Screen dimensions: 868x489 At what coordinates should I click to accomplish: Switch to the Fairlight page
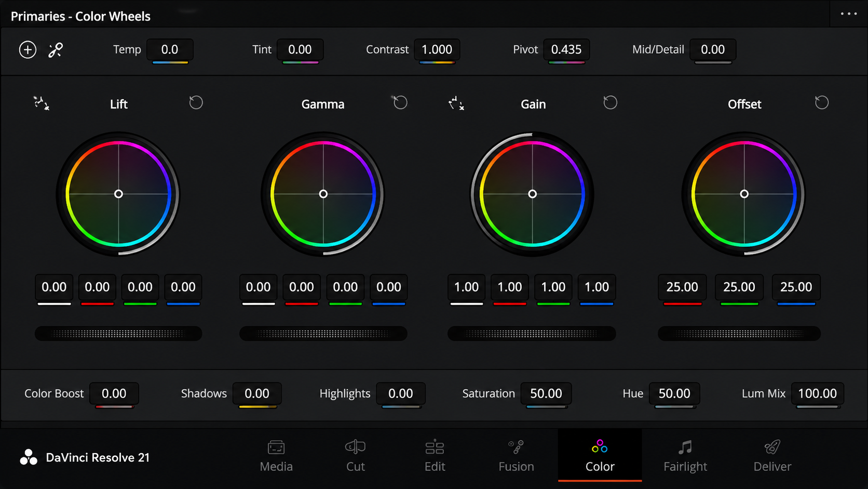point(685,456)
